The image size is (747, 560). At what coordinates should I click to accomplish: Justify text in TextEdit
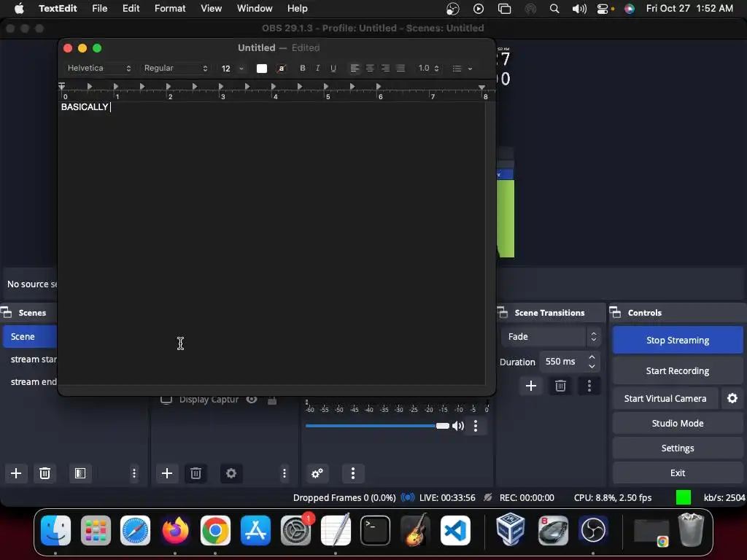(x=400, y=68)
